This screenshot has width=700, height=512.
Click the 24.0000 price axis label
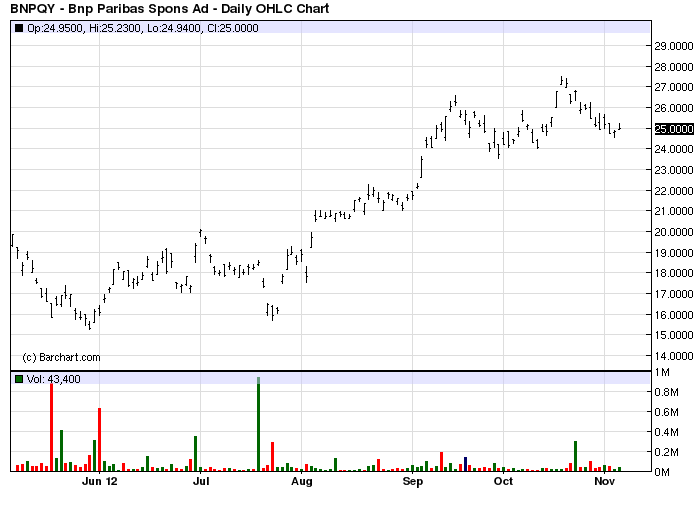pos(674,149)
